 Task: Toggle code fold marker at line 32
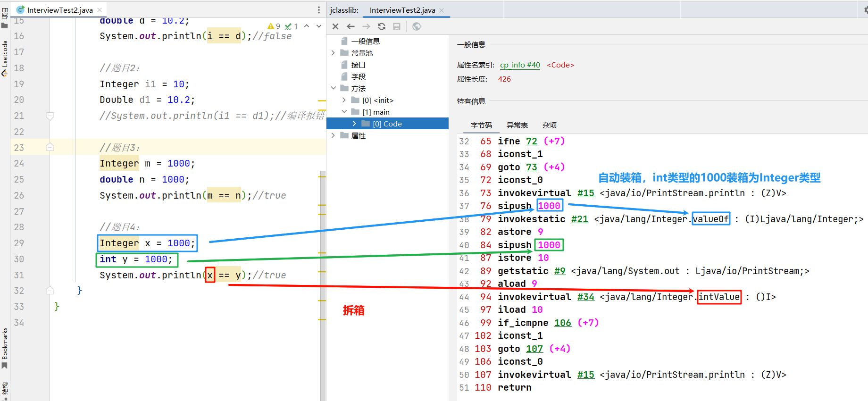click(50, 291)
